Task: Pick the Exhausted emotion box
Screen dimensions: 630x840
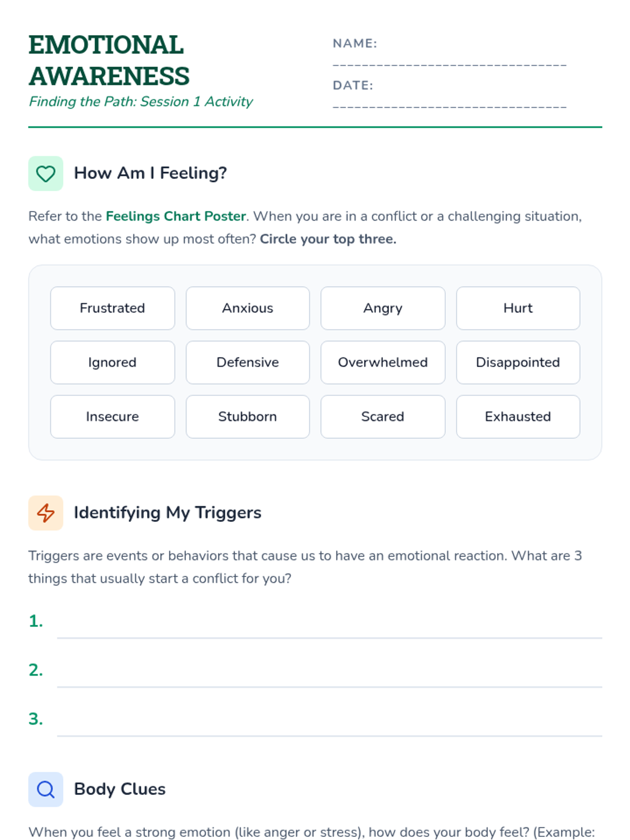Action: (x=518, y=417)
